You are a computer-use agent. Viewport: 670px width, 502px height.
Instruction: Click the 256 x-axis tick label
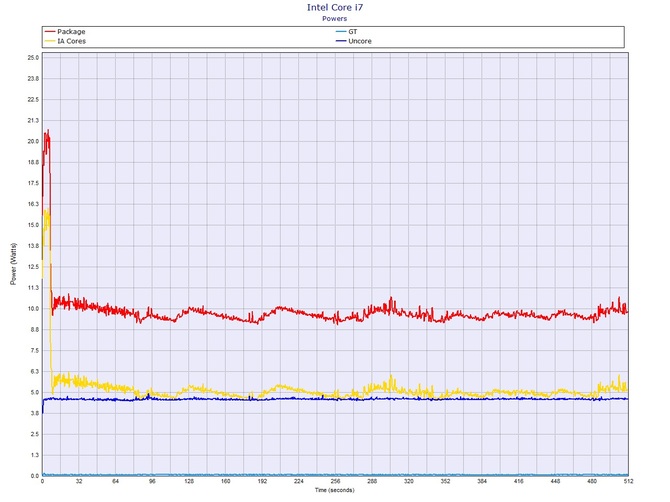pyautogui.click(x=335, y=481)
